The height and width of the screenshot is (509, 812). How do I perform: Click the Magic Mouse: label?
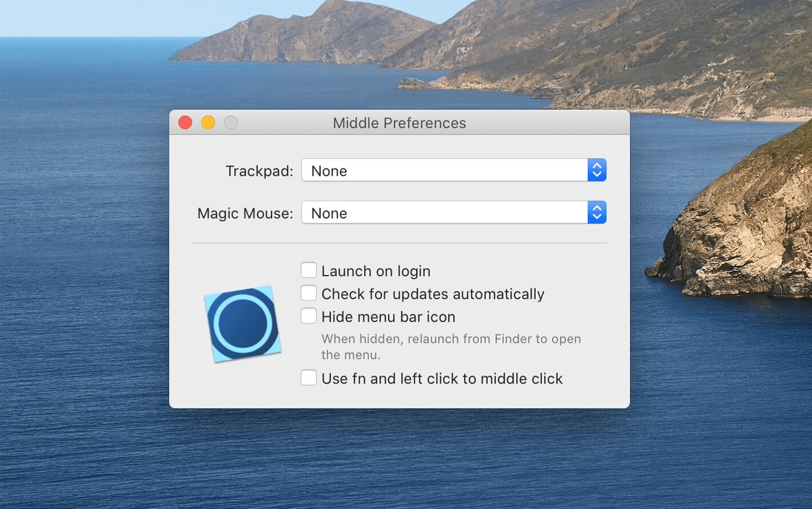[245, 213]
